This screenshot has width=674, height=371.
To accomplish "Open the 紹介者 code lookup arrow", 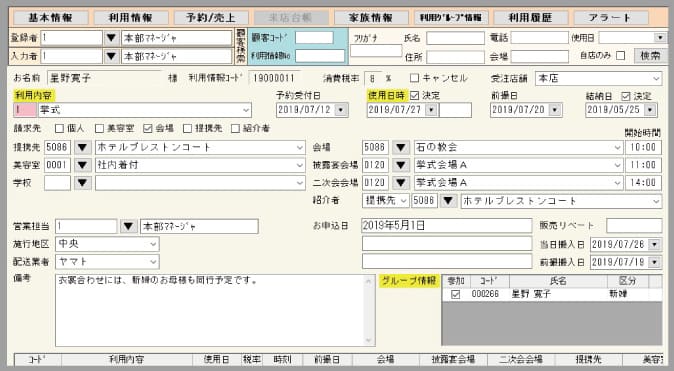I will point(448,201).
